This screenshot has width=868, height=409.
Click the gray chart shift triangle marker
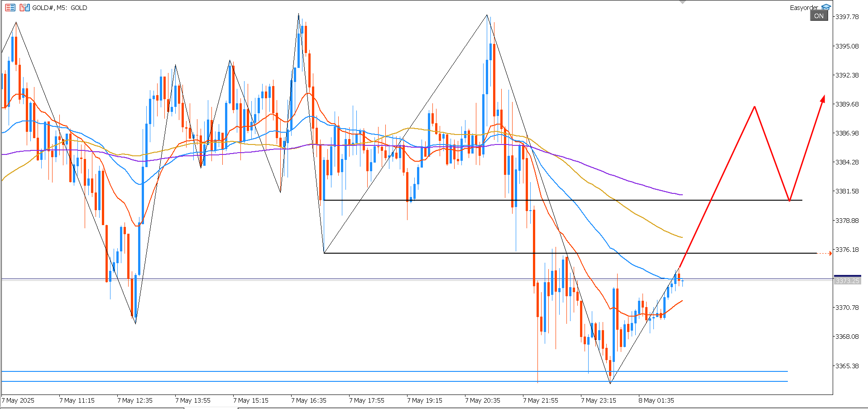pos(683,2)
